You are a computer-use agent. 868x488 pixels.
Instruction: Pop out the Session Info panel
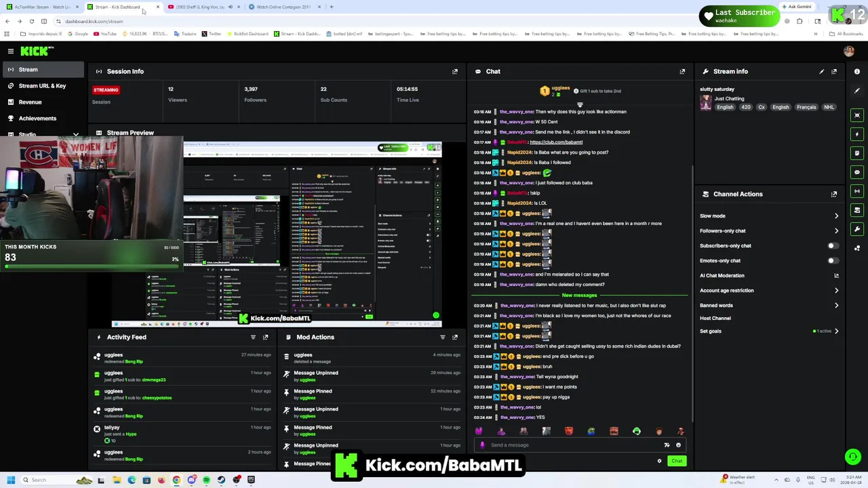pos(455,71)
